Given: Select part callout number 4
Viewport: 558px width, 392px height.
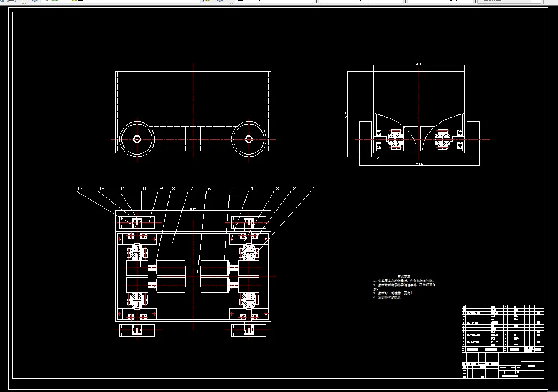Looking at the screenshot, I should 252,189.
